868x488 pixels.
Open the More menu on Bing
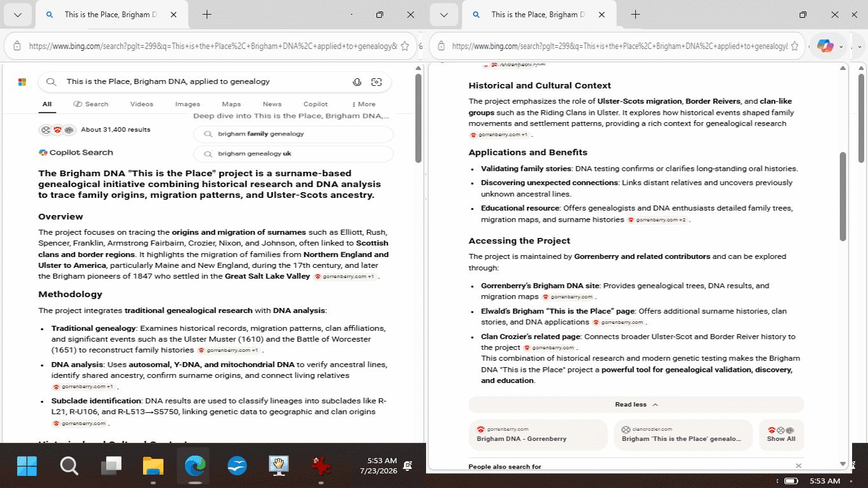point(364,104)
